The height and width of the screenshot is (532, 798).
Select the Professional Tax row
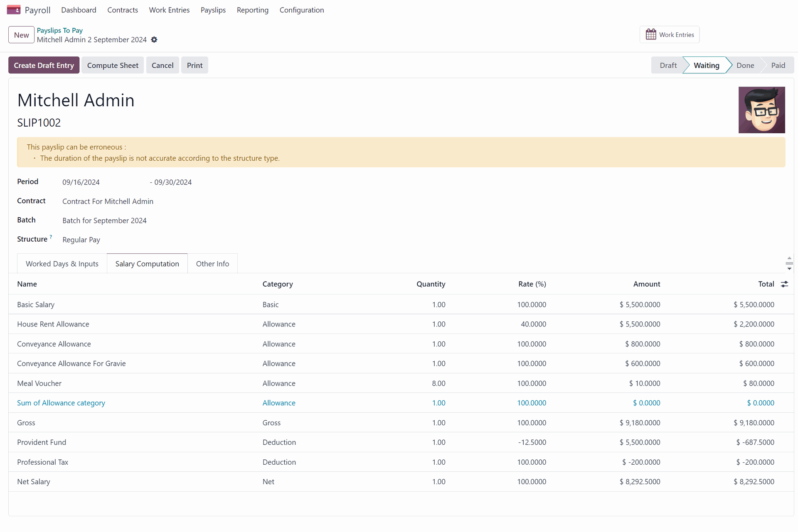point(401,462)
